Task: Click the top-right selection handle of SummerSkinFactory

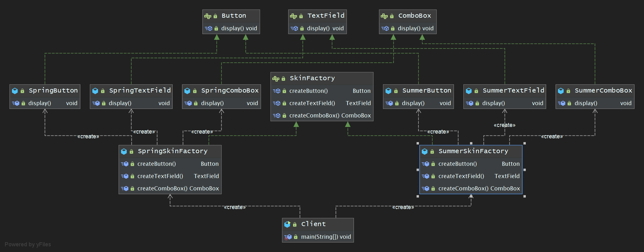Action: pos(525,143)
